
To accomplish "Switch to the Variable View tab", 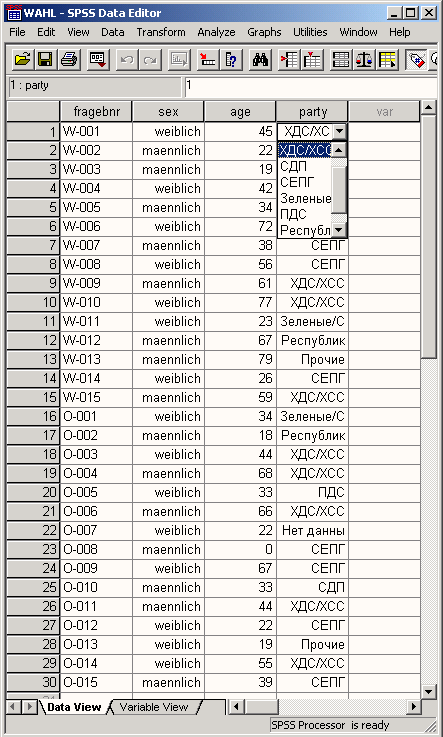I will (x=154, y=707).
